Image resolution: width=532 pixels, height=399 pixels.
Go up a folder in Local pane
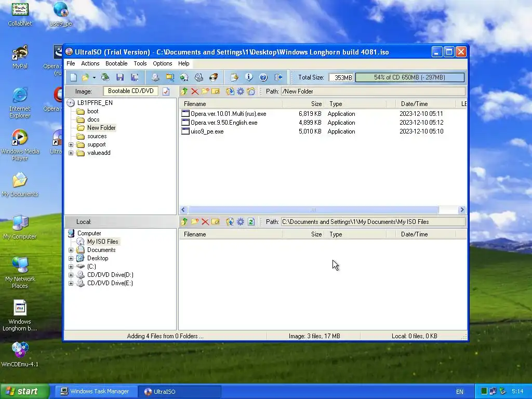184,222
